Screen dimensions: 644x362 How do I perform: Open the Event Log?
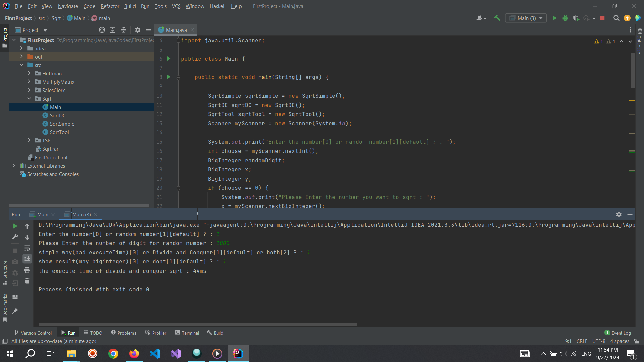click(x=618, y=333)
